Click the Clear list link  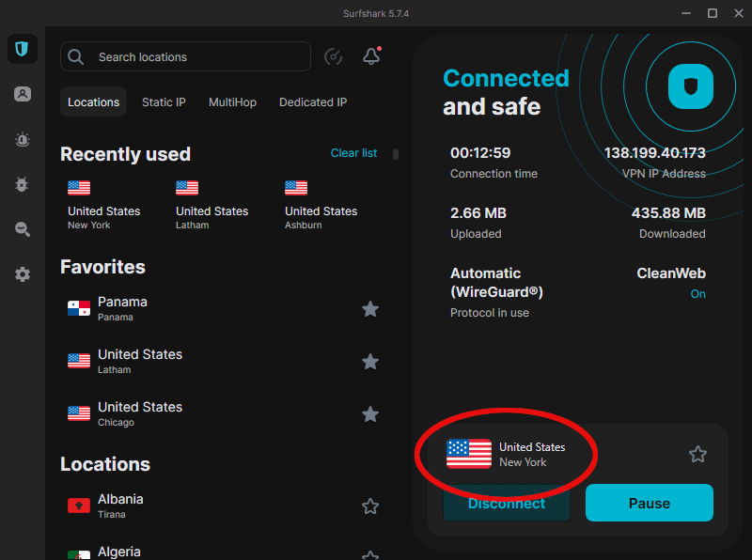pyautogui.click(x=354, y=153)
